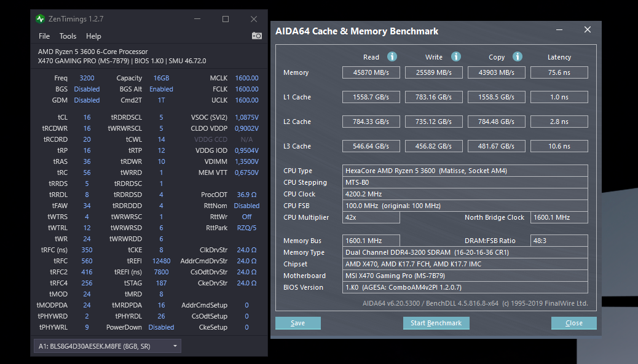This screenshot has width=638, height=364.
Task: Select L3 Cache Copy value 481.67 GB/s
Action: [497, 146]
